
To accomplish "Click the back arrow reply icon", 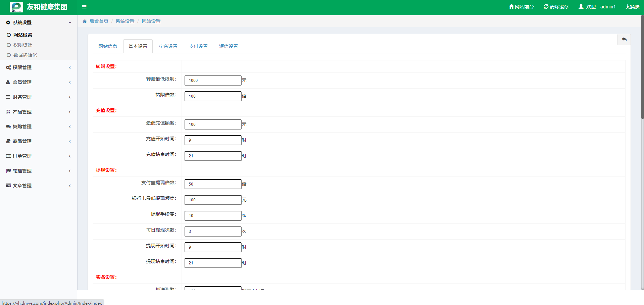I will click(624, 40).
